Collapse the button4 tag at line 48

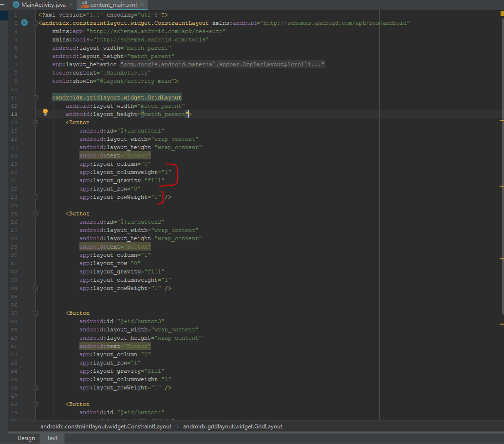36,404
